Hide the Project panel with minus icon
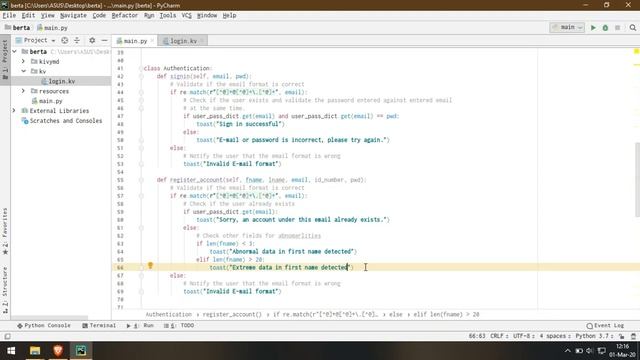640x360 pixels. (x=104, y=40)
